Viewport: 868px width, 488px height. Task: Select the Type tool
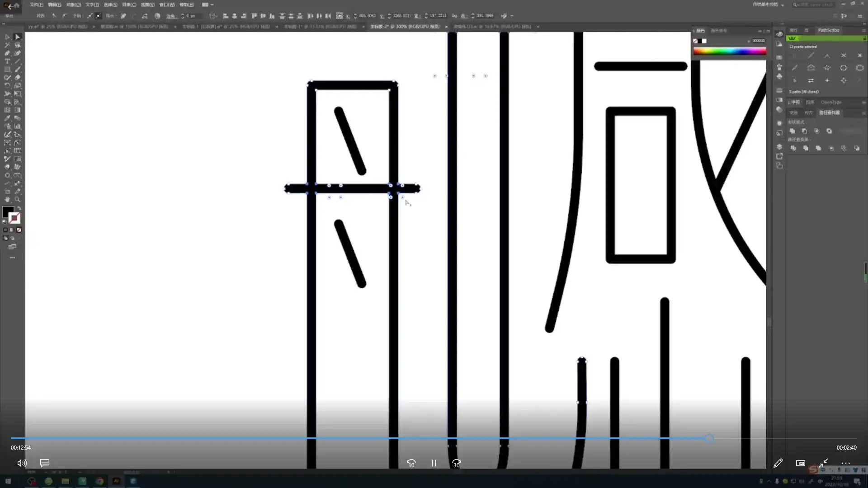coord(7,61)
